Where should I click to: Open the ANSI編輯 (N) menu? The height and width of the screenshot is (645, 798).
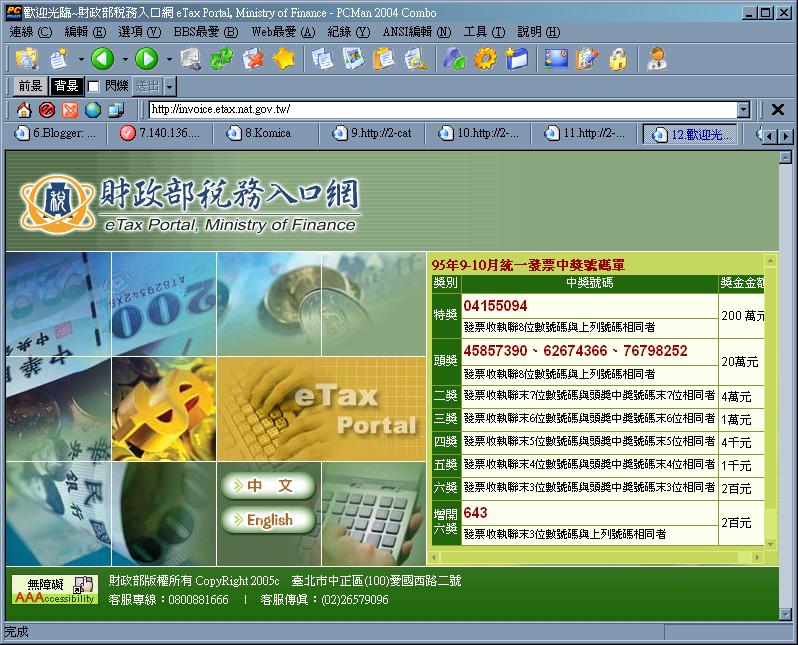(x=416, y=32)
